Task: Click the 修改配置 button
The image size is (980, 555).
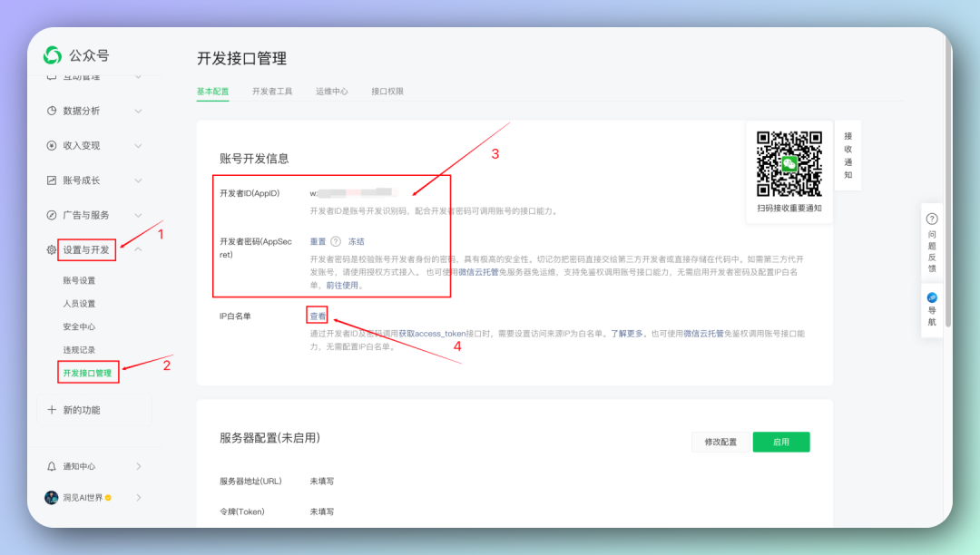Action: pos(720,442)
